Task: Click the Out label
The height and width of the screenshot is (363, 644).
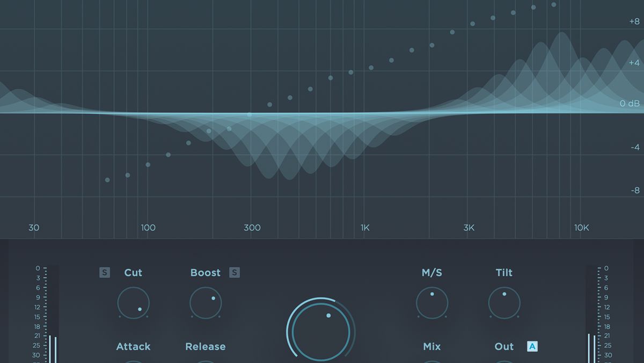Action: (x=503, y=347)
